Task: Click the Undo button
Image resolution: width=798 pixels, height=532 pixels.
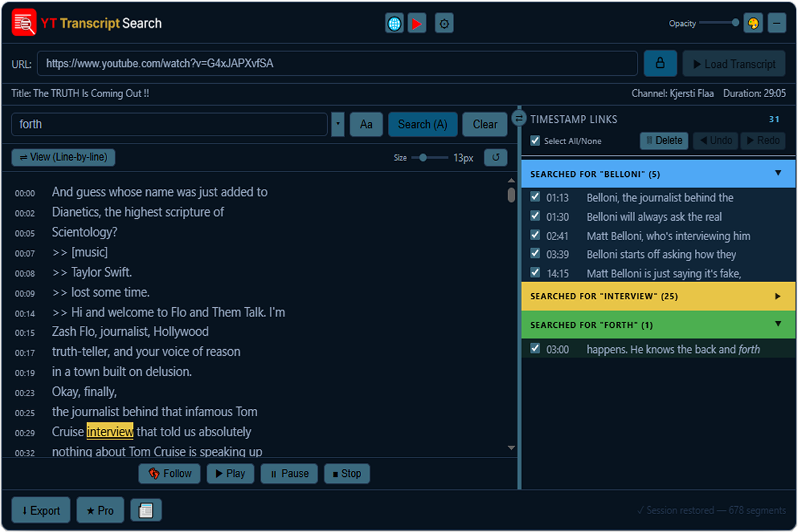Action: click(715, 140)
